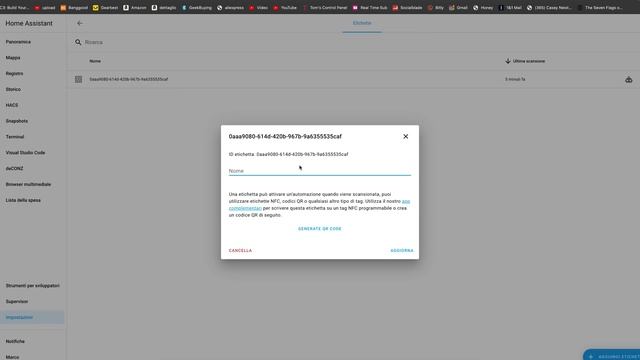Open the Amazon bookmark
The width and height of the screenshot is (640, 360).
[135, 7]
